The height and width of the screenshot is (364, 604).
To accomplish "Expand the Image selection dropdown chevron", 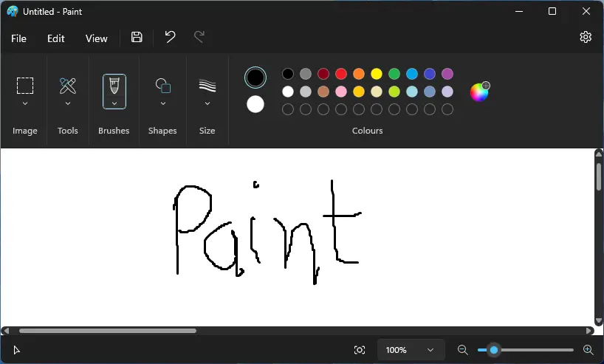I will (x=25, y=103).
